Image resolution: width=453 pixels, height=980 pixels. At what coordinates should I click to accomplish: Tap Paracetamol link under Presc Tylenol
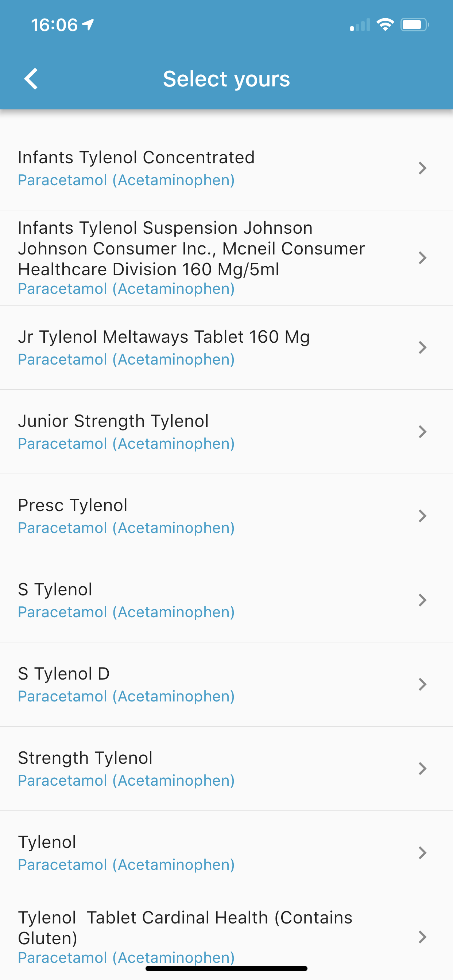(126, 528)
